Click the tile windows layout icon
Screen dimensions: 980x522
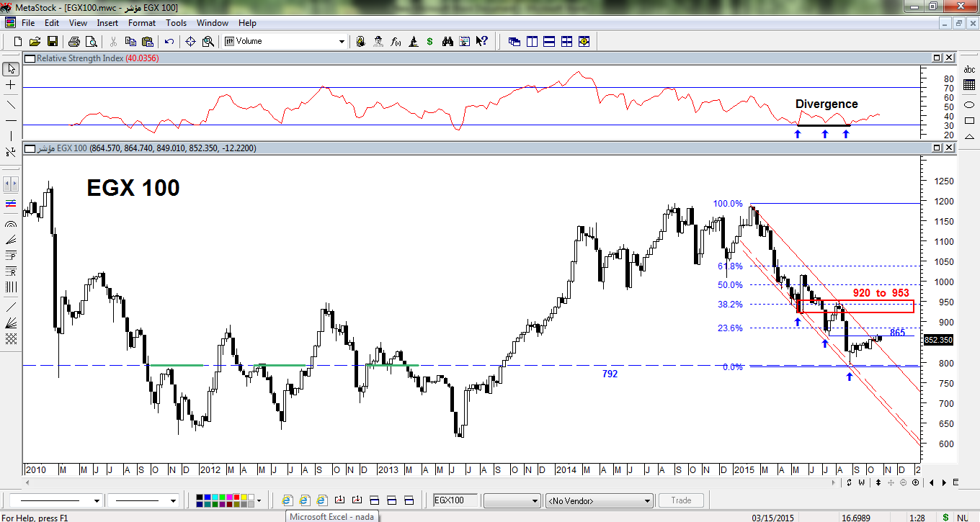coord(566,41)
